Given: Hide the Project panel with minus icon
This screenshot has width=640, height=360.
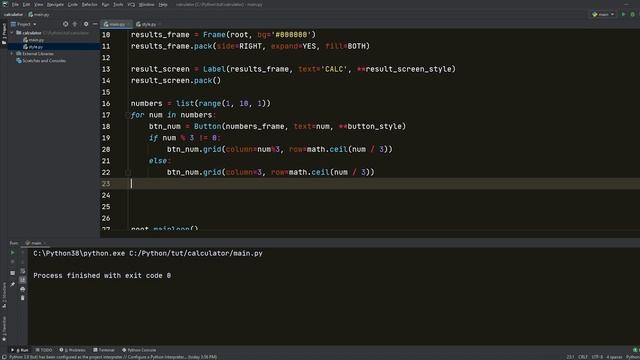Looking at the screenshot, I should click(x=95, y=24).
